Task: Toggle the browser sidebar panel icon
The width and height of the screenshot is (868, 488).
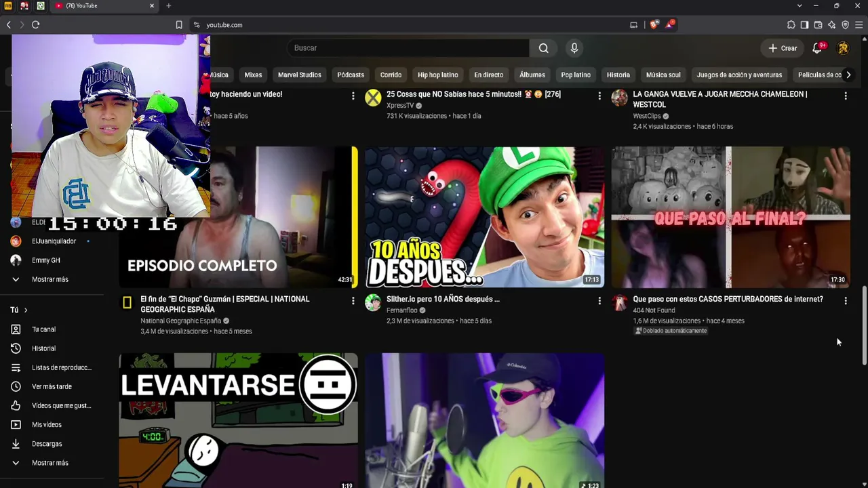Action: pos(804,25)
